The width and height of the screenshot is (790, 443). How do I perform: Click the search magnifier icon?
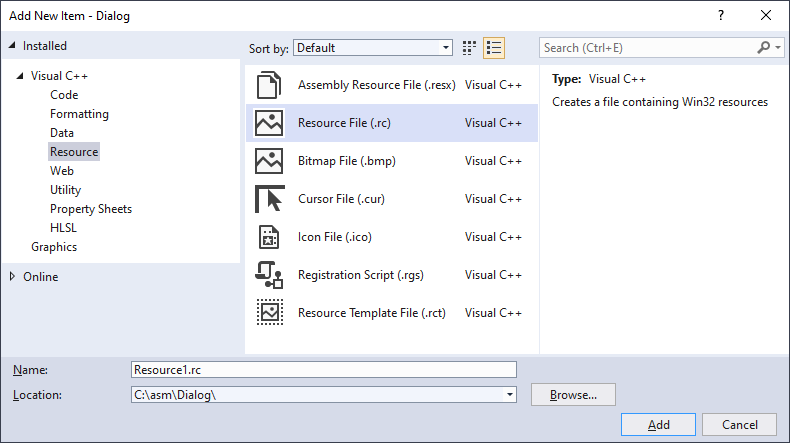coord(763,48)
